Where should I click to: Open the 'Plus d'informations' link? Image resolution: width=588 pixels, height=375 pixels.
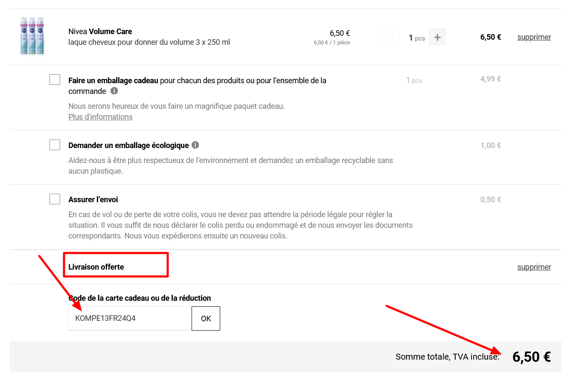[100, 117]
